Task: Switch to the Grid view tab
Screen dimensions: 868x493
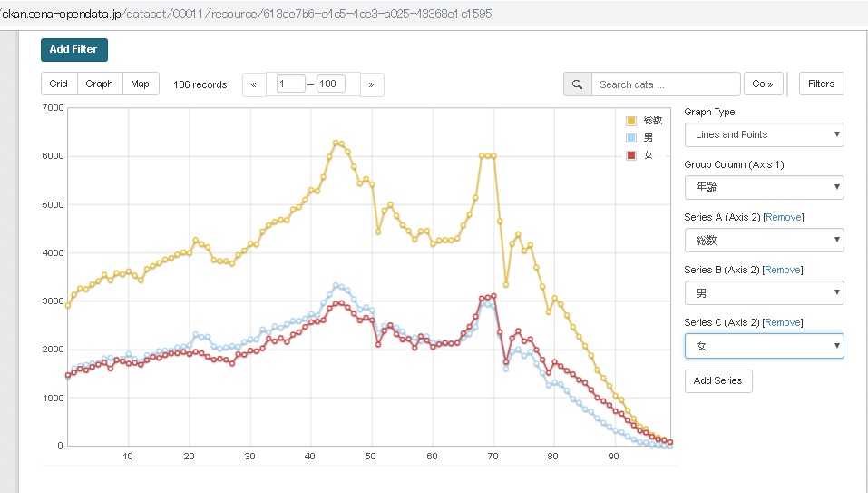Action: (59, 84)
